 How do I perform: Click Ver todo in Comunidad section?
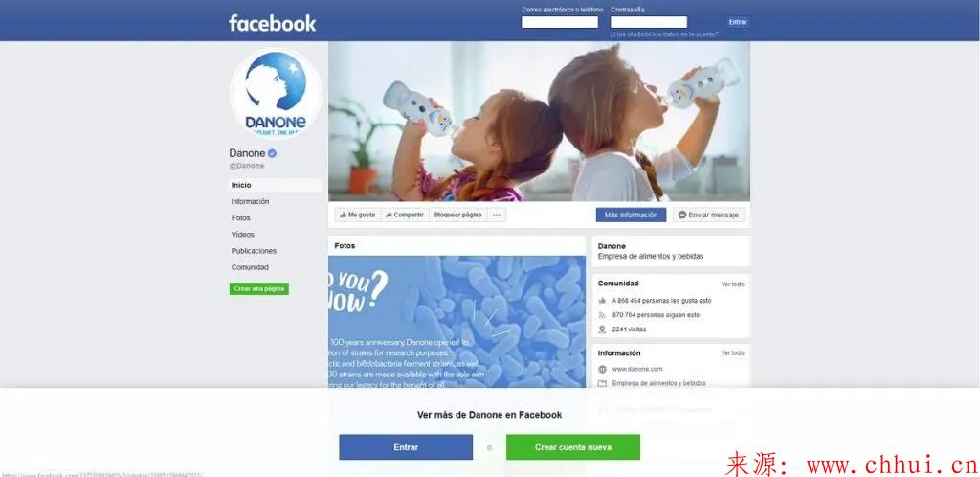[732, 284]
